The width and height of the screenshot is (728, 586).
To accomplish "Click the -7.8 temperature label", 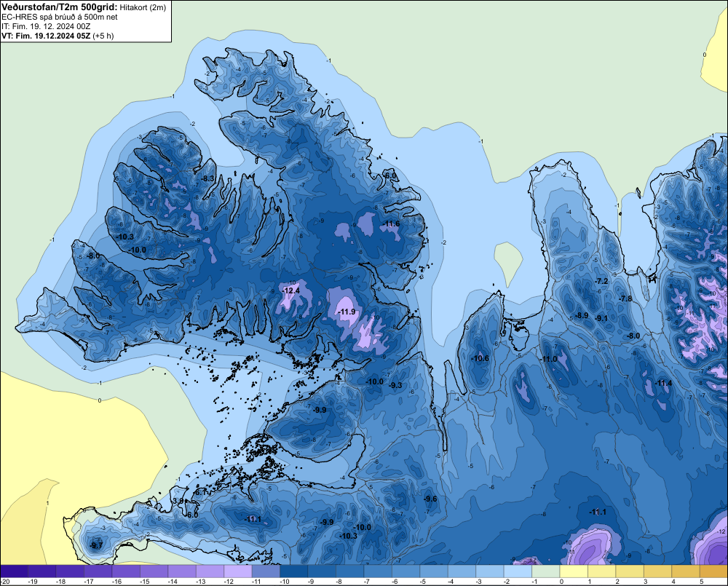I will (x=625, y=298).
